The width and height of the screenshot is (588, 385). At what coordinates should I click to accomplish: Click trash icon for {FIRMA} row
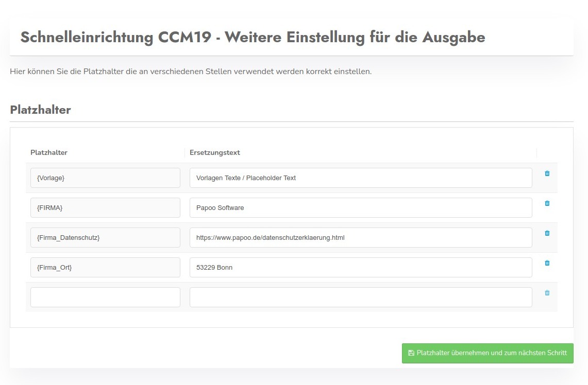tap(547, 203)
